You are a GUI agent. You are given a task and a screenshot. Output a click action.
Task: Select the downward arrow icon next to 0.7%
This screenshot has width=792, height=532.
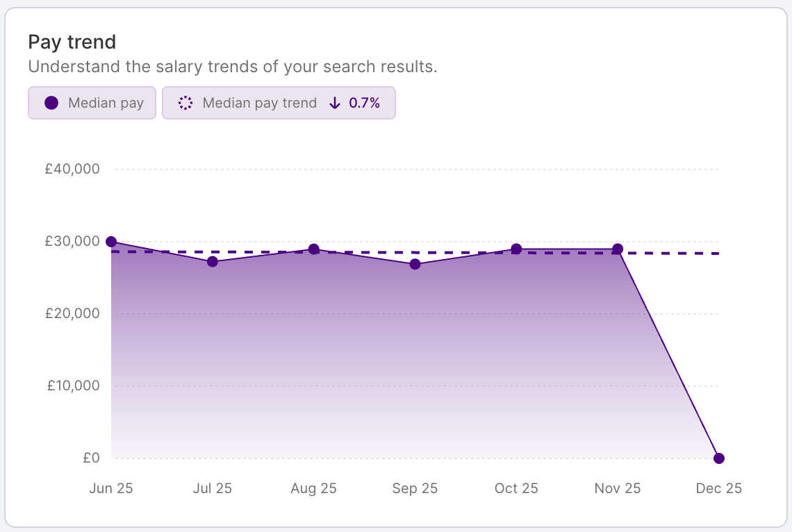[334, 102]
